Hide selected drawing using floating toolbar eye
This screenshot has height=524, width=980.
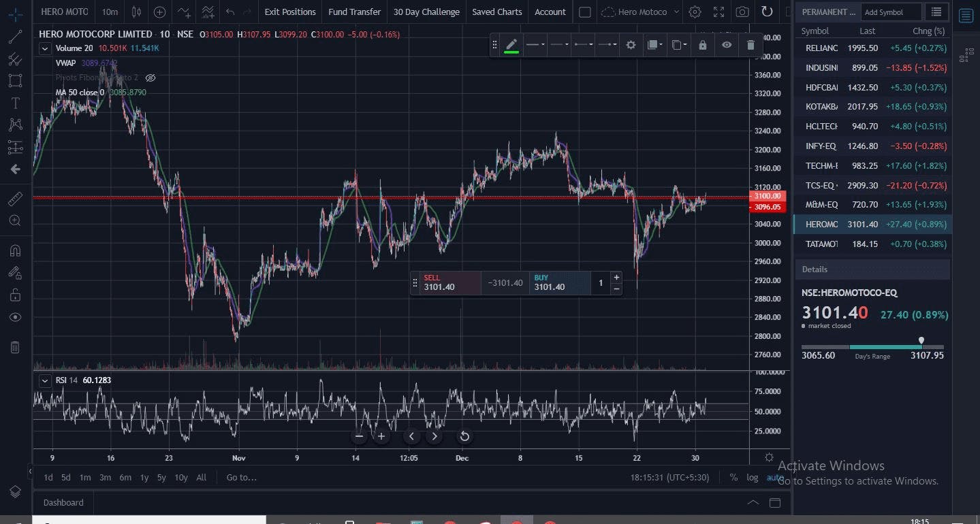pyautogui.click(x=727, y=45)
